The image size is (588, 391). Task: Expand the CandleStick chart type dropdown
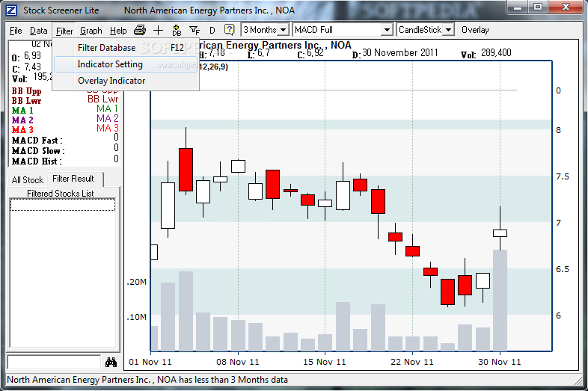coord(448,30)
